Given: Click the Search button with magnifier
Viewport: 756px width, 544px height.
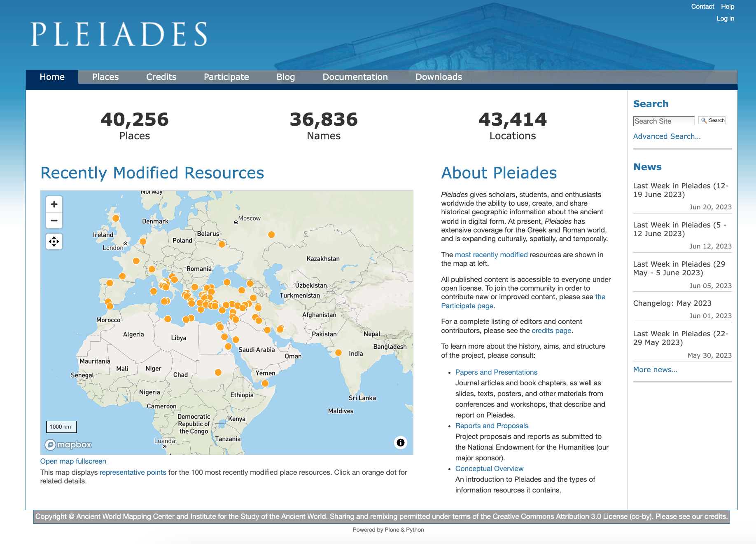Looking at the screenshot, I should pos(712,120).
